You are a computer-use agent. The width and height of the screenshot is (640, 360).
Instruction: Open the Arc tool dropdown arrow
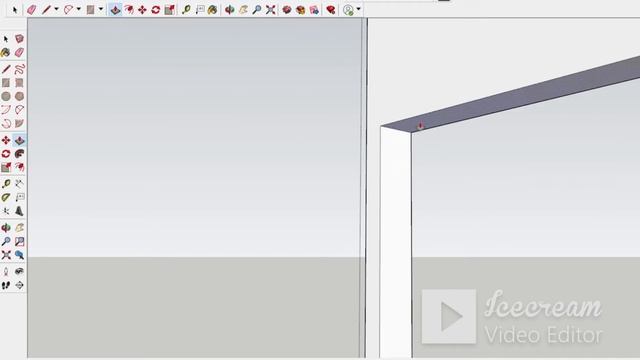click(x=78, y=9)
